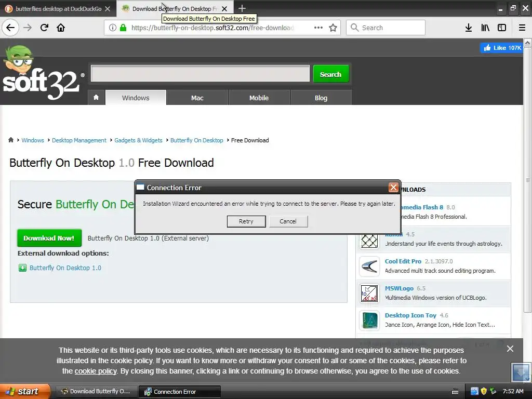This screenshot has width=532, height=399.
Task: Click the Cool Edit Pro thumbnail icon
Action: pyautogui.click(x=369, y=267)
